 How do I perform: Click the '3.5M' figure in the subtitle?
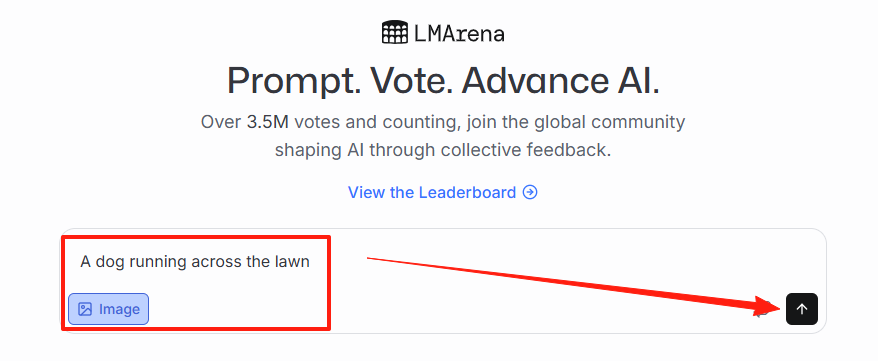coord(267,122)
